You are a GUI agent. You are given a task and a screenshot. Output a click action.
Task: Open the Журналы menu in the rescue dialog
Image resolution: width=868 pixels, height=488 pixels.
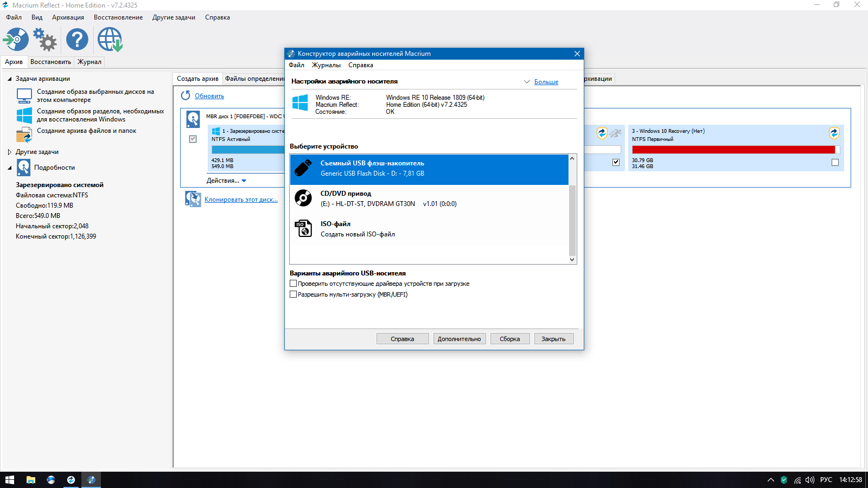point(326,65)
